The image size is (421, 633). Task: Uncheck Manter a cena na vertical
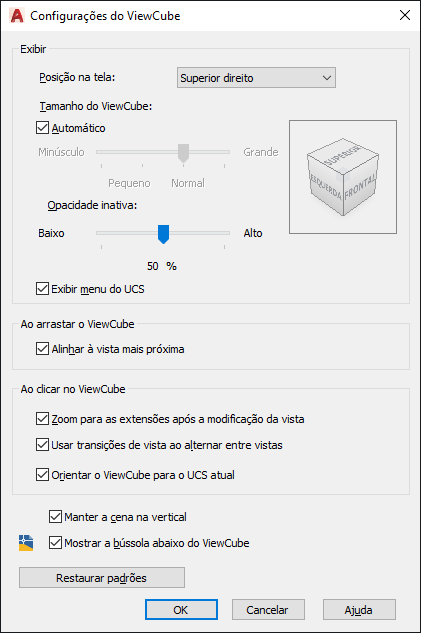(55, 516)
